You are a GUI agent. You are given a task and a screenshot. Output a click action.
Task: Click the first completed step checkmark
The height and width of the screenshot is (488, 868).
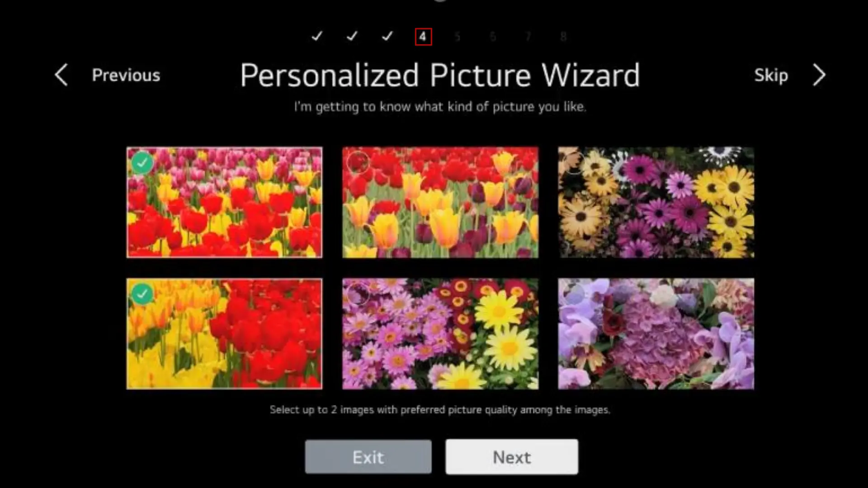click(317, 36)
